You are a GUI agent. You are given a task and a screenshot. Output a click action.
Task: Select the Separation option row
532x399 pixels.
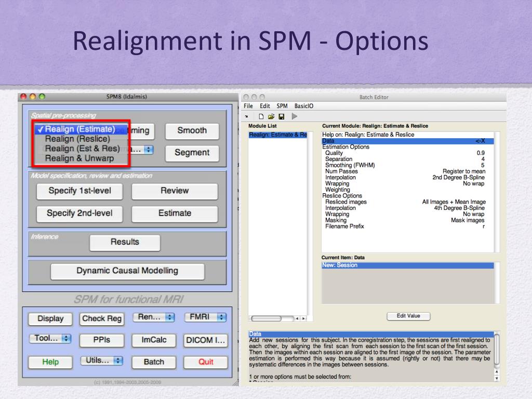pyautogui.click(x=407, y=159)
